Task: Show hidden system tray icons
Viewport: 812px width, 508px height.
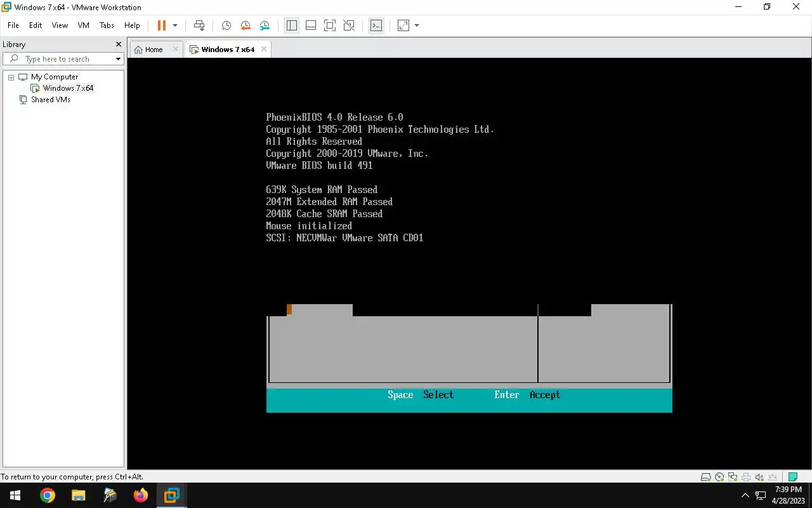Action: point(745,495)
